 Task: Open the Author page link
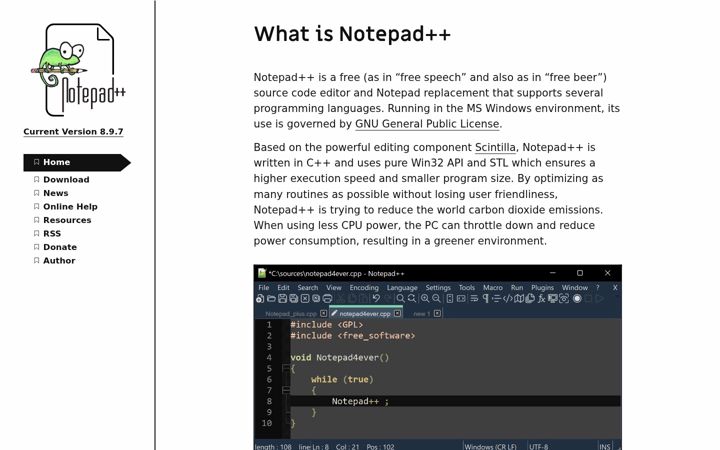[x=59, y=260]
